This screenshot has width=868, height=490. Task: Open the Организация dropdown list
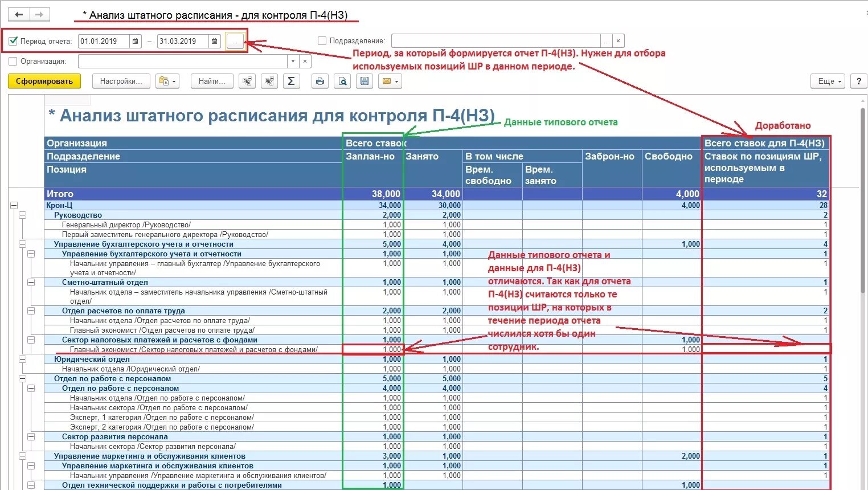coord(293,61)
